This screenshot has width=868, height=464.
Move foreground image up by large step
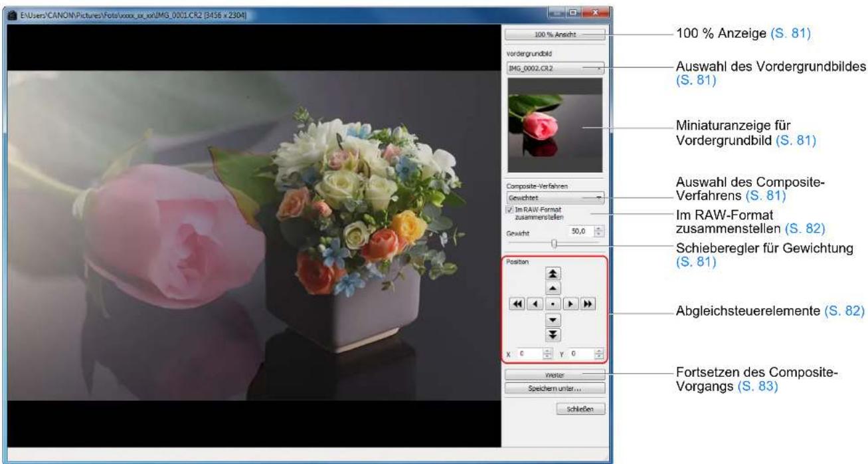point(554,273)
